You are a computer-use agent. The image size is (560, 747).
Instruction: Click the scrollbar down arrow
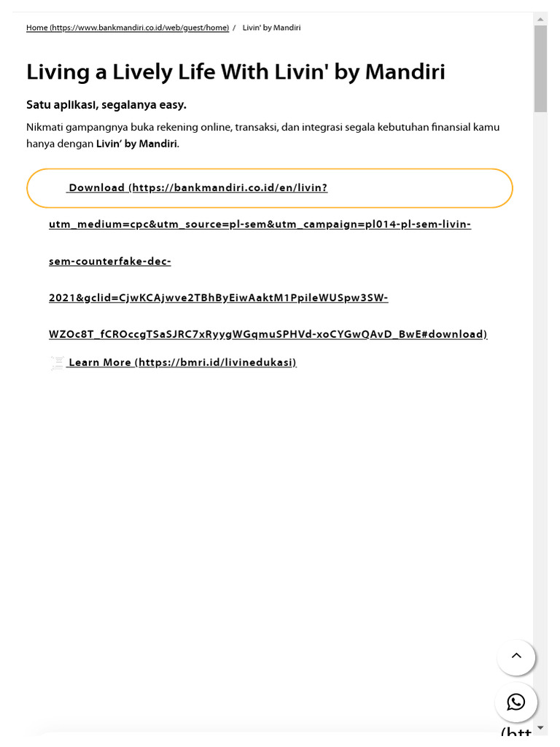click(540, 727)
